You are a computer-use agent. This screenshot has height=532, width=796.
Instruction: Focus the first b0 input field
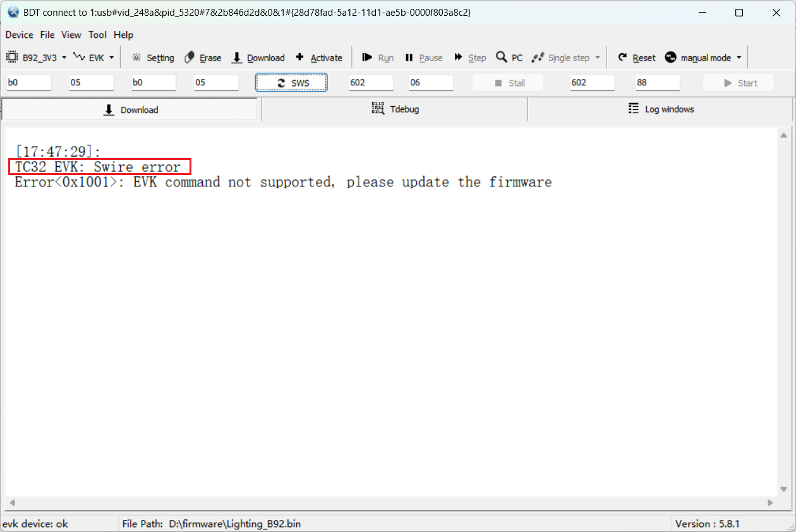[28, 83]
